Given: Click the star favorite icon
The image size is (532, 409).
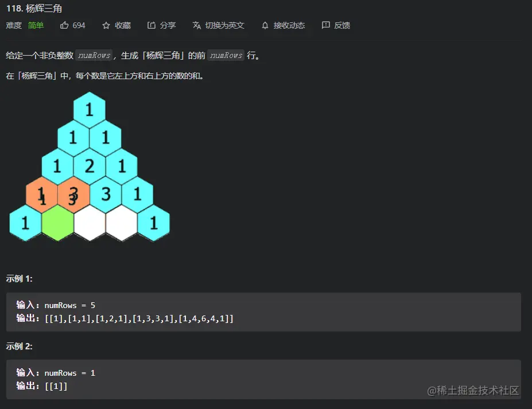Looking at the screenshot, I should (x=106, y=25).
